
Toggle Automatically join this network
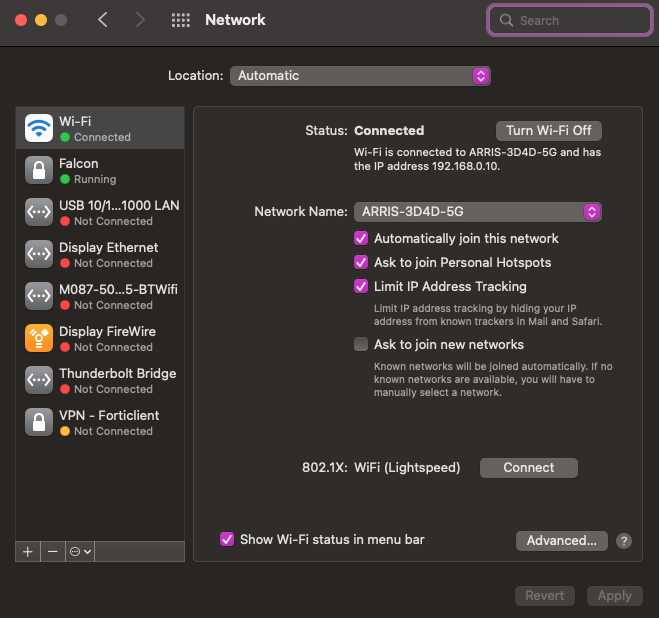click(x=361, y=238)
